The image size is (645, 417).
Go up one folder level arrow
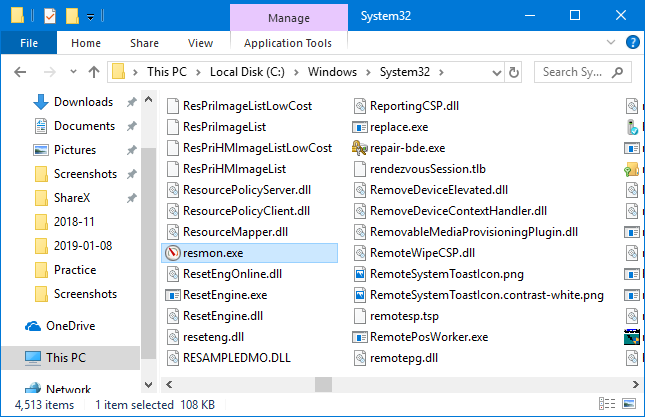pyautogui.click(x=94, y=72)
